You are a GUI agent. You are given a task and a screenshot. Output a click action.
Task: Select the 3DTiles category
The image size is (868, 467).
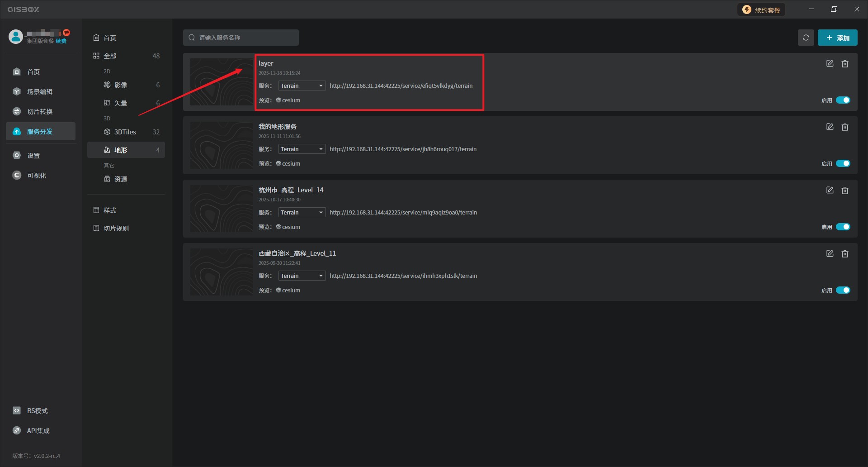[x=125, y=132]
